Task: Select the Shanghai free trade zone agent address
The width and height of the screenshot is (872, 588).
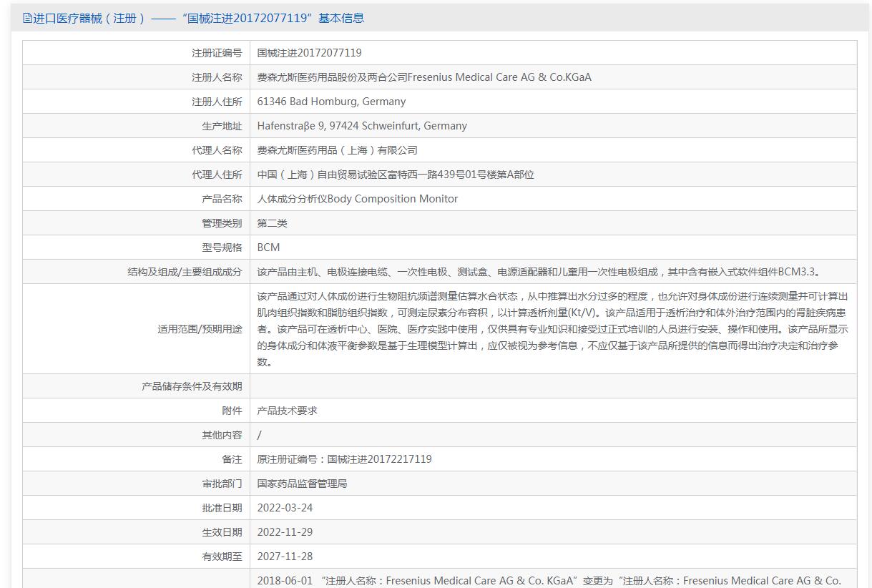Action: pos(396,175)
